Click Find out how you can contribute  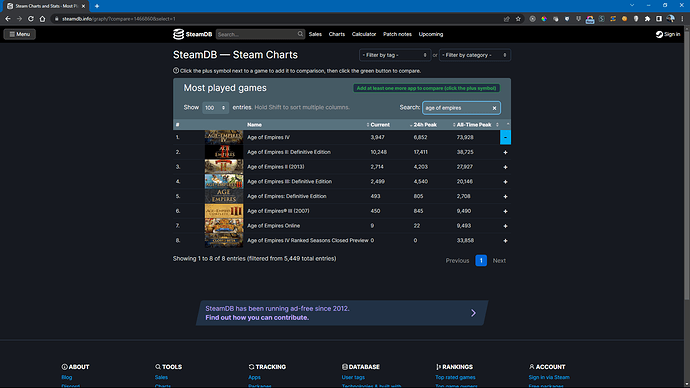click(257, 318)
